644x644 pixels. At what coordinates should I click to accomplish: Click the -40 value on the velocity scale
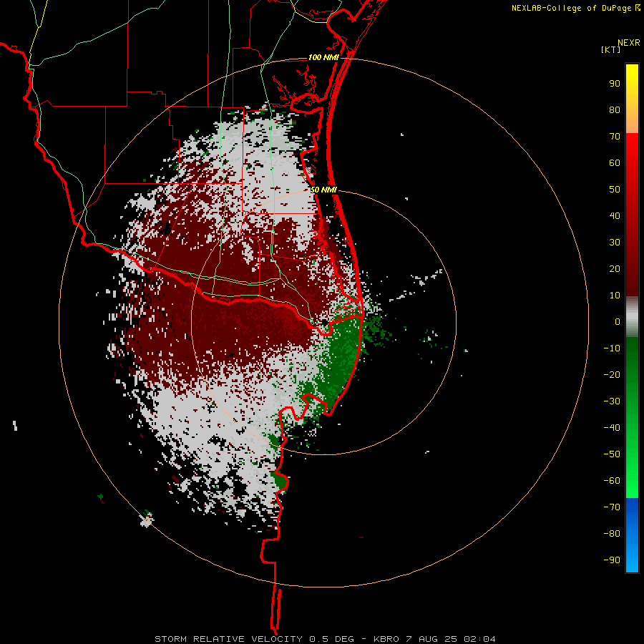pyautogui.click(x=612, y=428)
